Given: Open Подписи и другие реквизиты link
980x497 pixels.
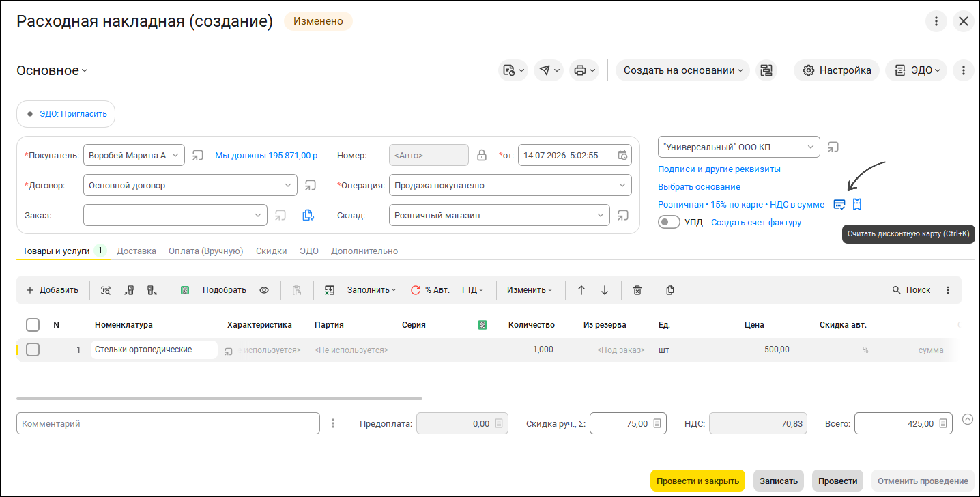Looking at the screenshot, I should pyautogui.click(x=719, y=169).
